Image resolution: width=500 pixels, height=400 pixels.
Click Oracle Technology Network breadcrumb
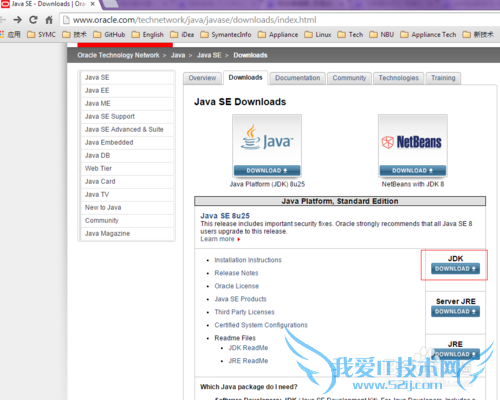[118, 55]
